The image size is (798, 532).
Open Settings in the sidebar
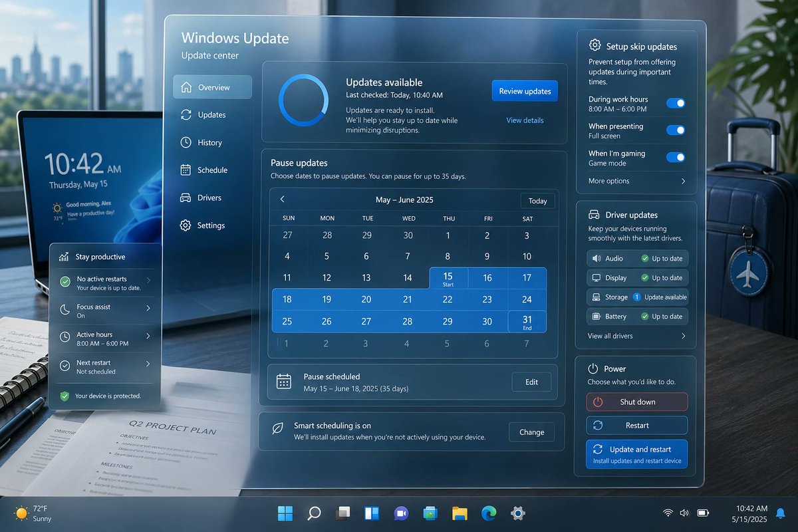[212, 225]
